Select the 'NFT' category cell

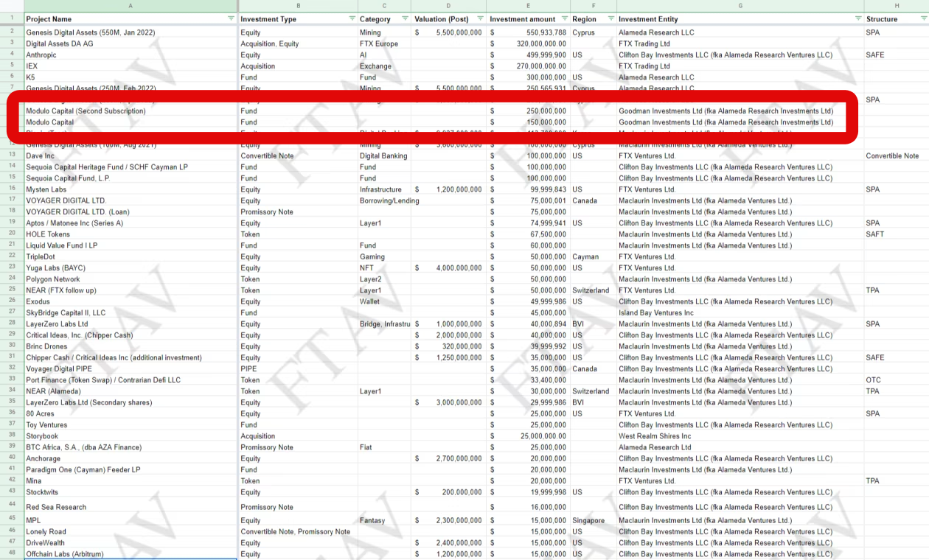pos(384,267)
